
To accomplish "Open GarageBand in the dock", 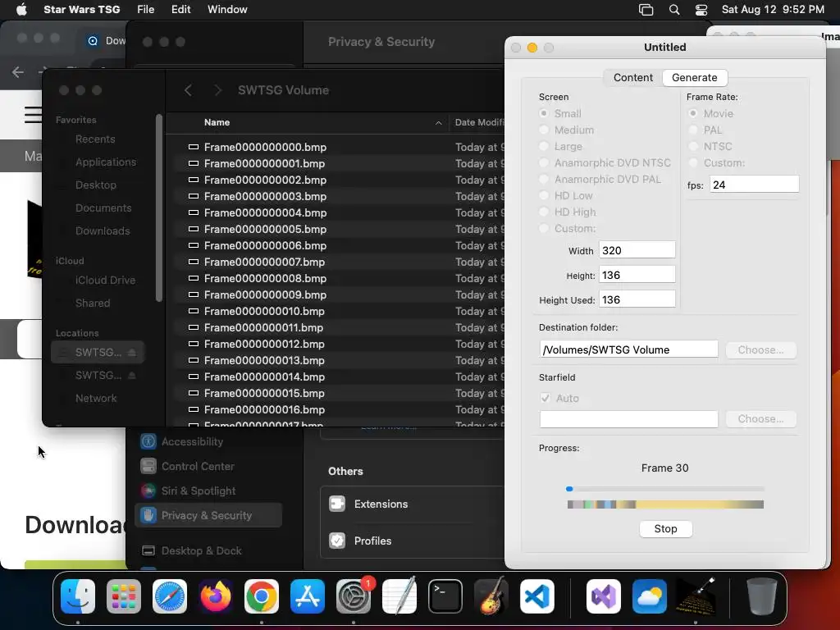I will (x=491, y=596).
